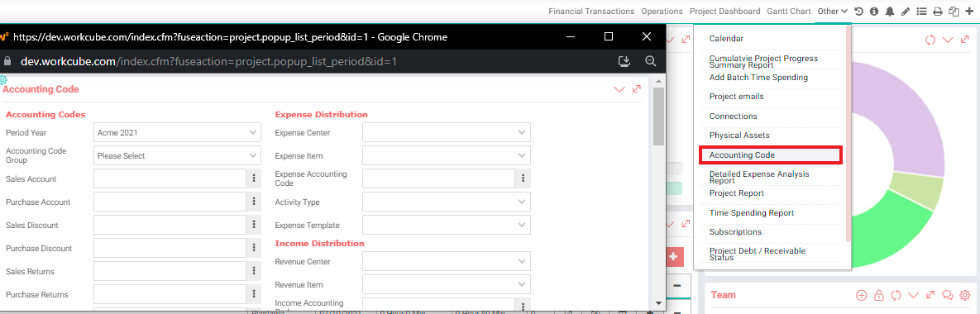Open the Period Year dropdown

point(178,132)
